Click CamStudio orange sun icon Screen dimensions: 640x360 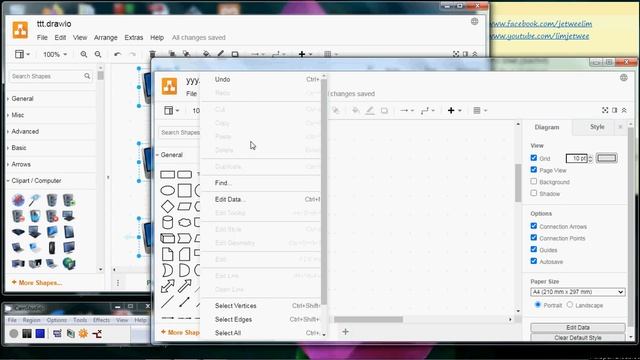click(83, 333)
